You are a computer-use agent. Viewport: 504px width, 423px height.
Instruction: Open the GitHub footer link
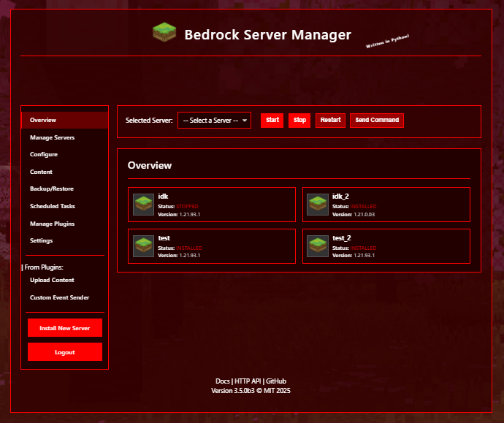(276, 381)
